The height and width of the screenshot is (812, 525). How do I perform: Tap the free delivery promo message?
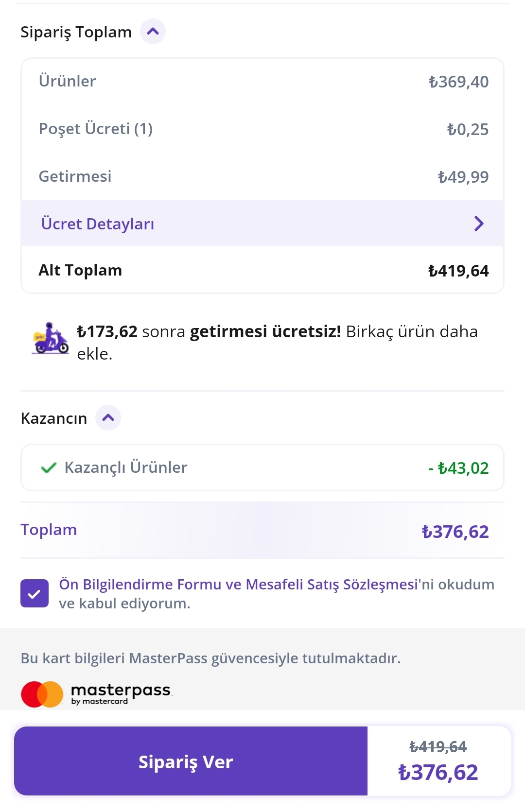(278, 342)
